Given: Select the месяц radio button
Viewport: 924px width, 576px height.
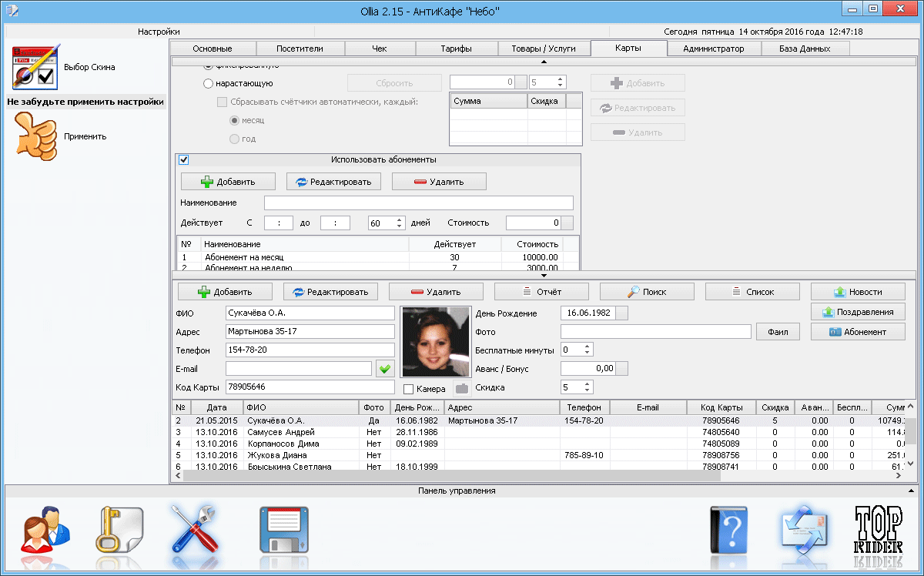Looking at the screenshot, I should tap(235, 121).
